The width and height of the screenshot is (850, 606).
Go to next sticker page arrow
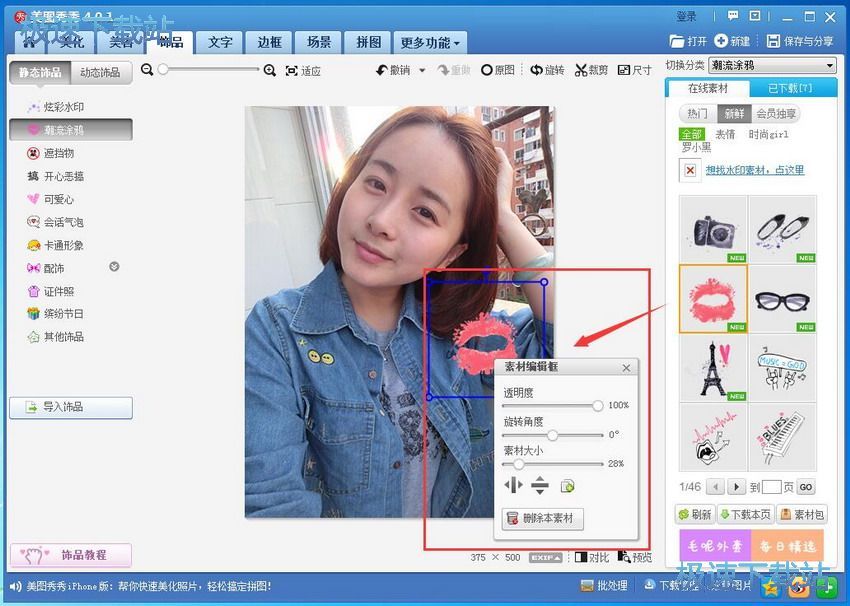pos(736,487)
